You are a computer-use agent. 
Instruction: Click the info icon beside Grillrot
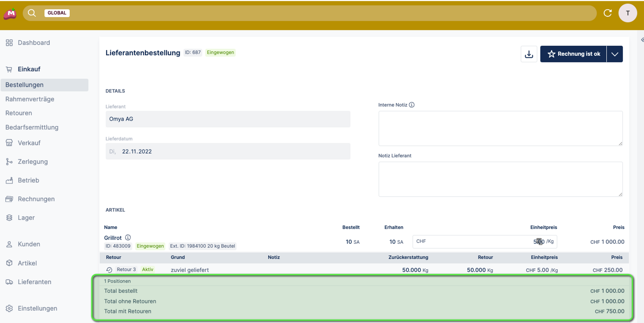click(x=128, y=237)
